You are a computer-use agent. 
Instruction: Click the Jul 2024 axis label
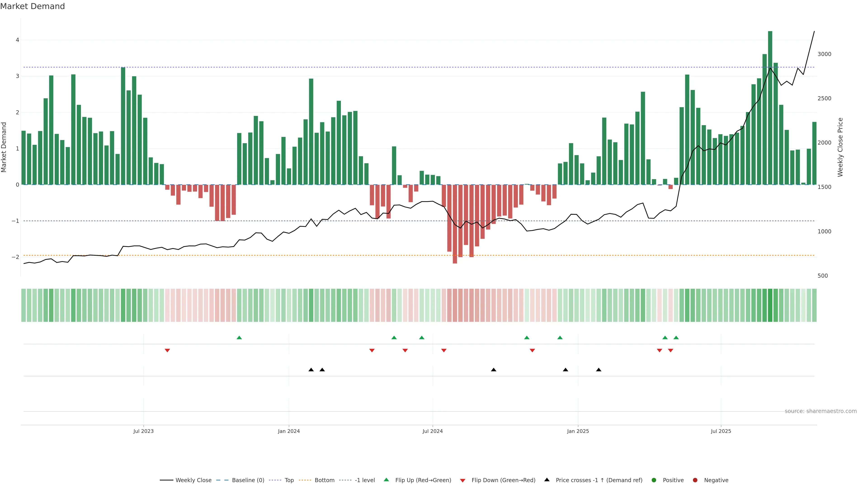(433, 432)
